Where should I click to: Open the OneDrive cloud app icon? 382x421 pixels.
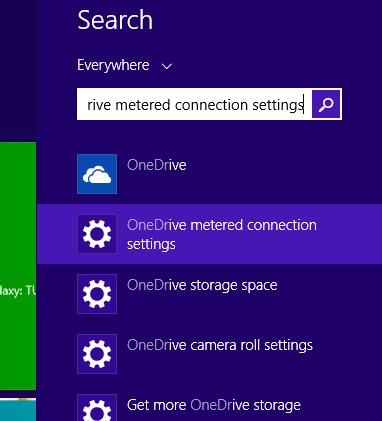(x=97, y=174)
